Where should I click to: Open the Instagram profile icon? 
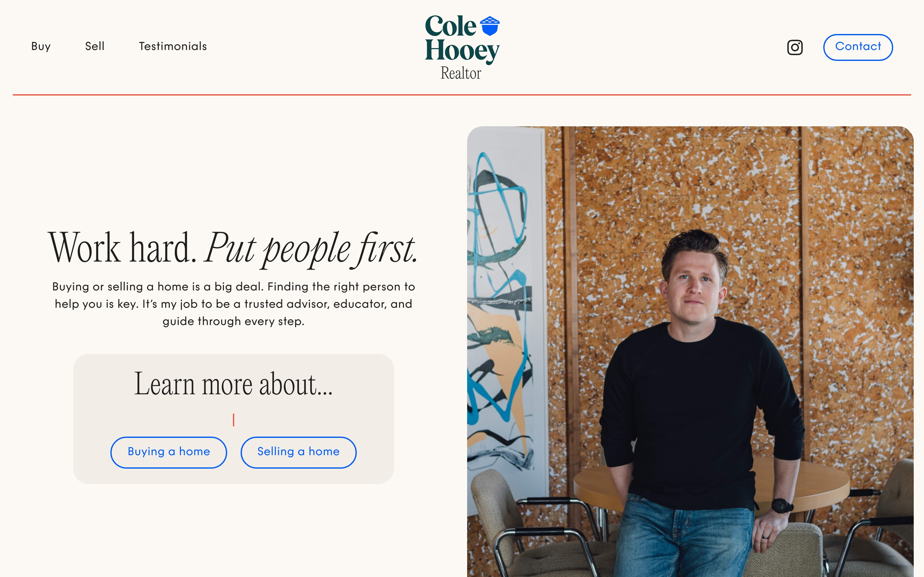tap(795, 47)
